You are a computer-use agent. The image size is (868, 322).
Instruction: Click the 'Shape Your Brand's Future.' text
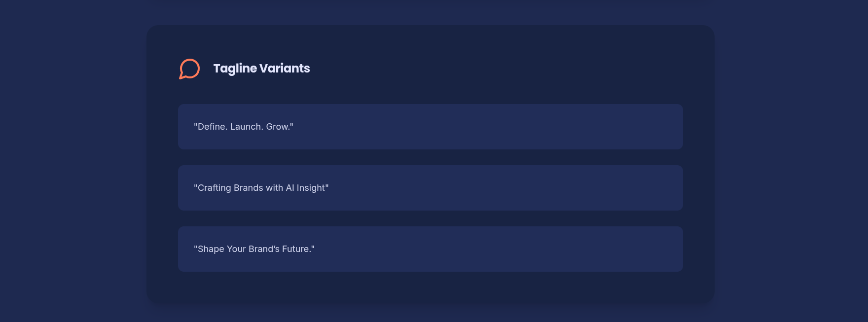[x=253, y=249]
